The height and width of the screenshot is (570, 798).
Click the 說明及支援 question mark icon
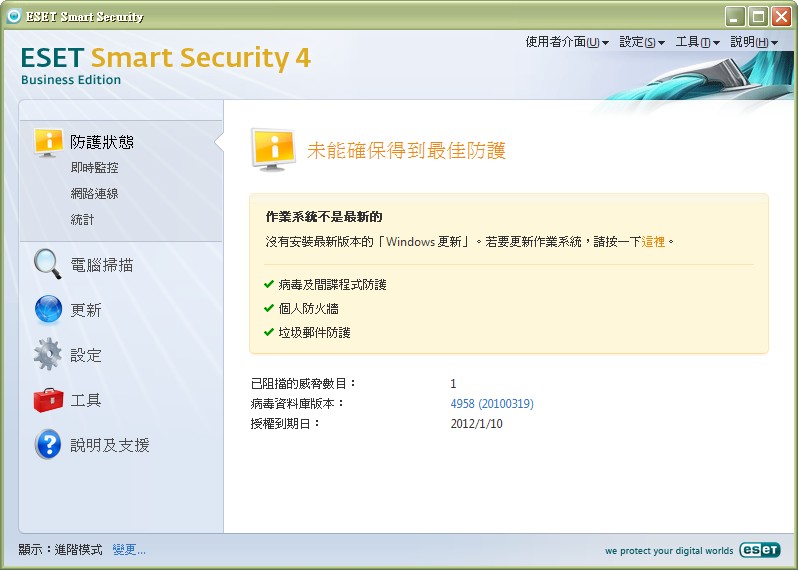tap(48, 445)
